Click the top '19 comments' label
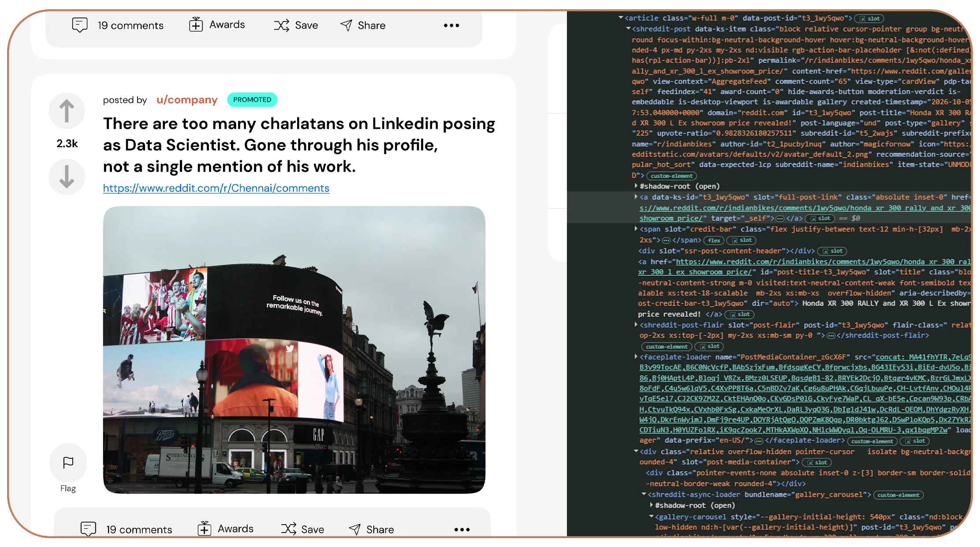Image resolution: width=980 pixels, height=547 pixels. (130, 26)
